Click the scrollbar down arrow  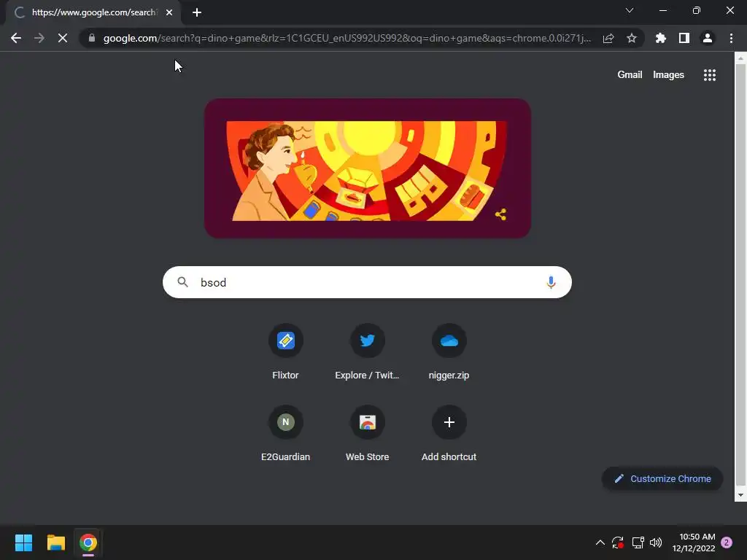(x=740, y=495)
